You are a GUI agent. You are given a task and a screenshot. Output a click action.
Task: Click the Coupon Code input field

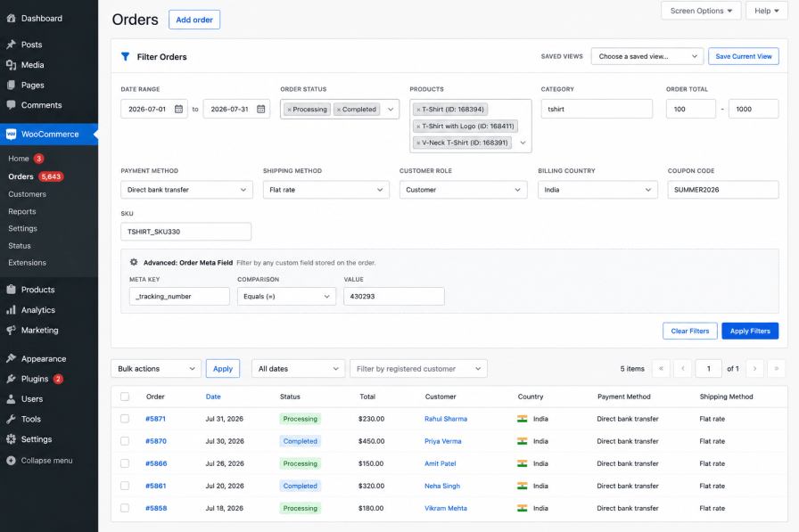point(723,190)
